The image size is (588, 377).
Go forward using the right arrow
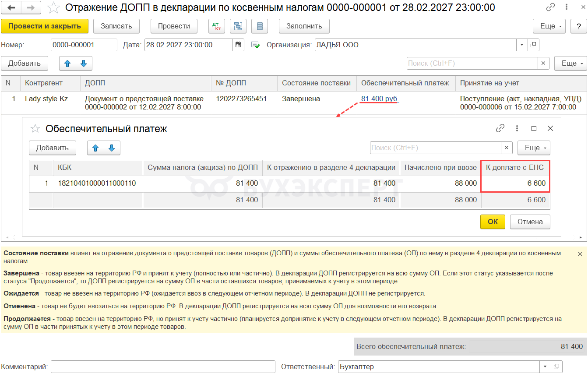coord(31,7)
